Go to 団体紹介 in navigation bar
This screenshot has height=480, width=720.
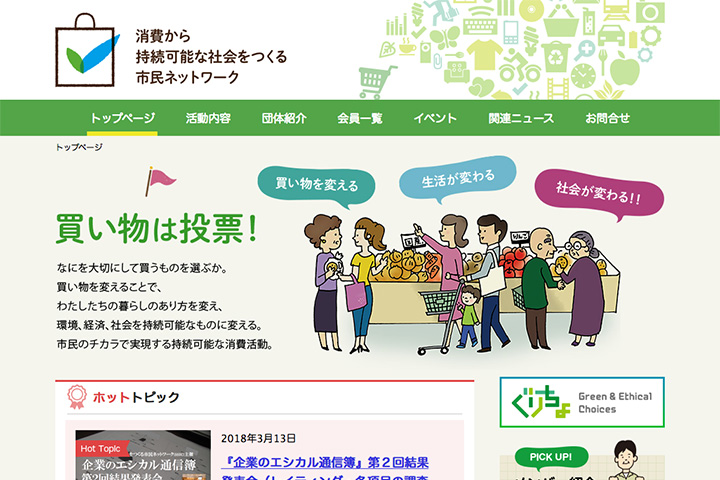[284, 119]
